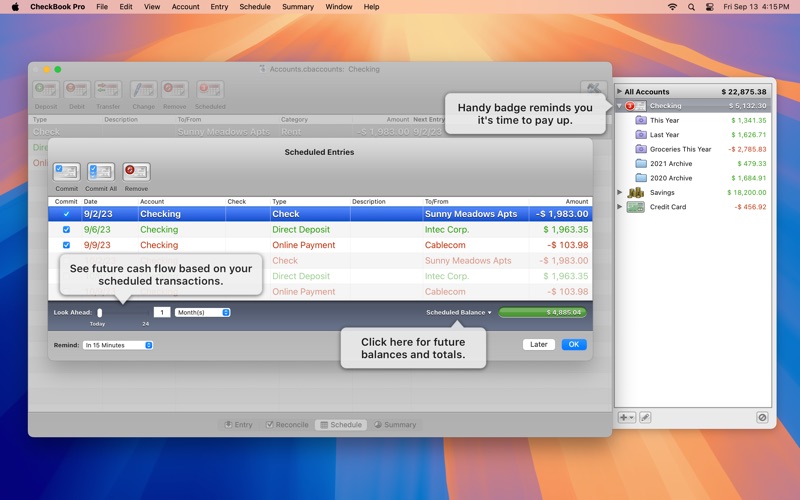Switch to the Reconcile tab at the bottom

[x=287, y=424]
